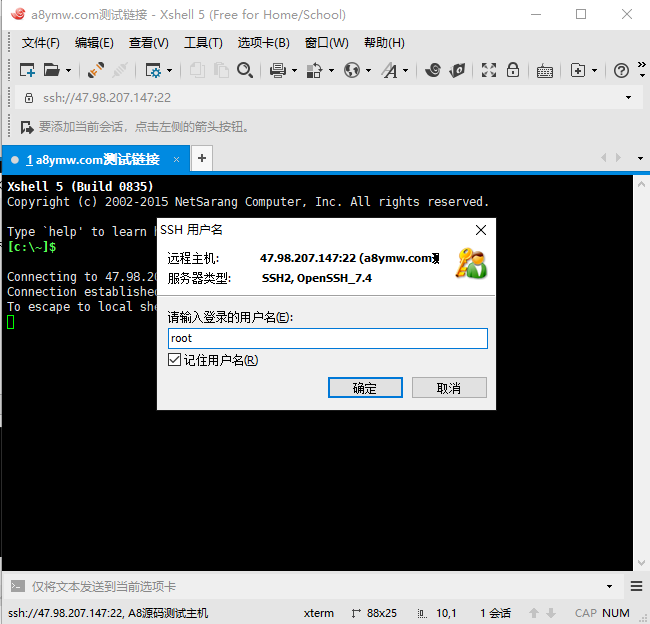Click terminal scrollbar up arrow
This screenshot has height=624, width=650.
tap(641, 184)
